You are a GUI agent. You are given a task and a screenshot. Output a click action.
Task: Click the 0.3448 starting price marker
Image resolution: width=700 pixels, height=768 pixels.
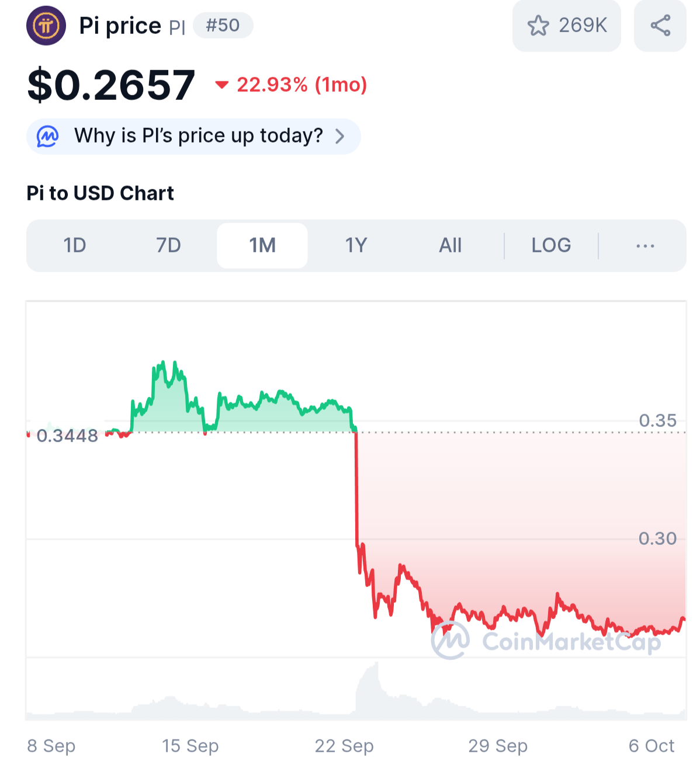[x=67, y=436]
